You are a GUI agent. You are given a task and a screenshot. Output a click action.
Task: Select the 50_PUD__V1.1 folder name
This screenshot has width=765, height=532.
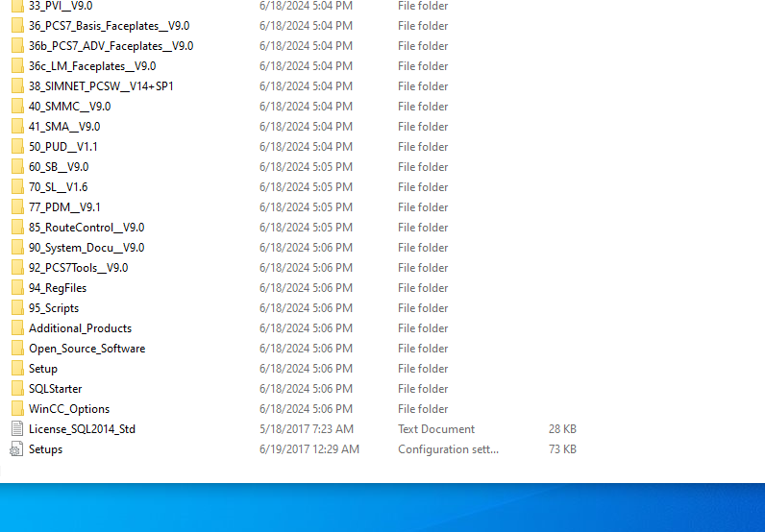coord(62,146)
